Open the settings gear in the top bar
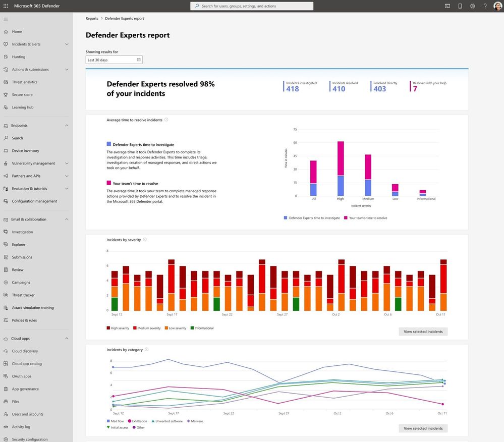 coord(473,6)
